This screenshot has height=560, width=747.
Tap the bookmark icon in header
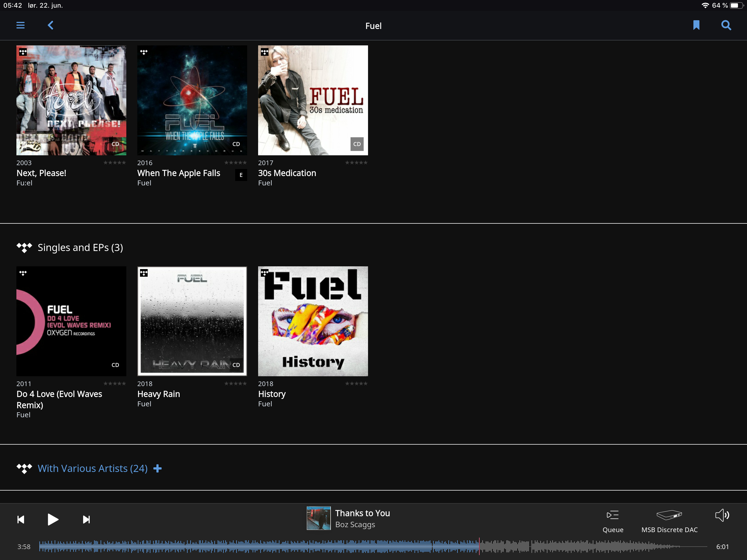click(x=696, y=25)
